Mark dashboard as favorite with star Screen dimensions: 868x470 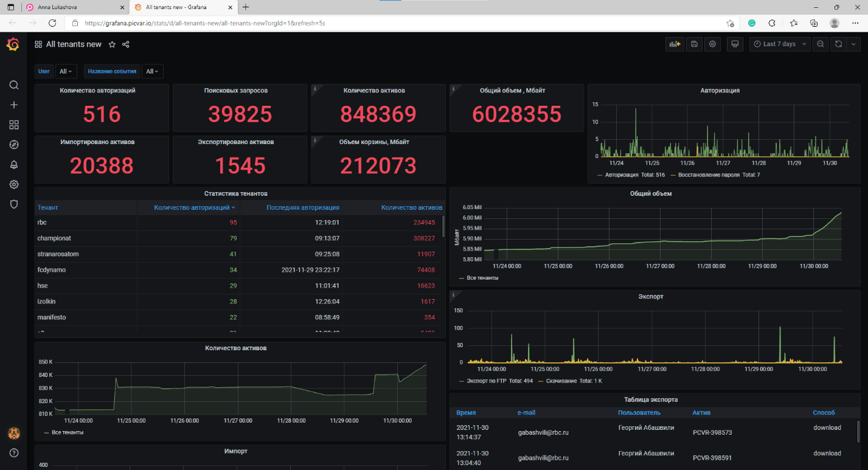(x=112, y=44)
